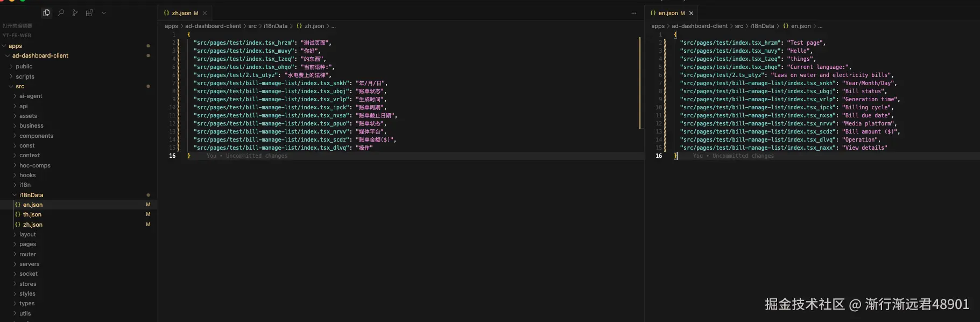
Task: Click the zh.json editor vertical scrollbar
Action: tap(641, 83)
